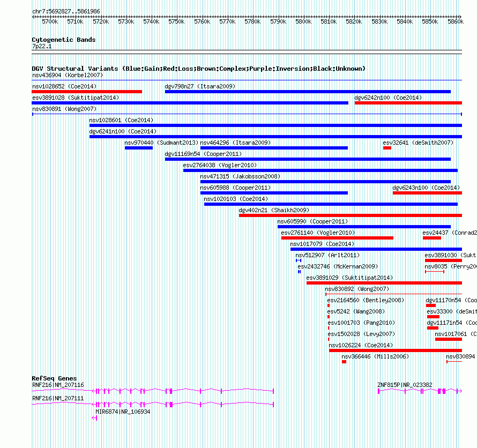
Task: Click the nsv970440 (Sudmant2013) blue bar
Action: 139,148
